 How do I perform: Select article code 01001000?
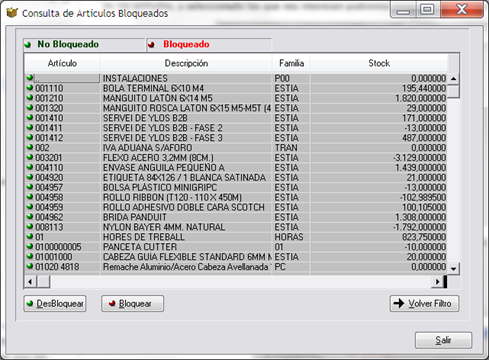coord(54,257)
